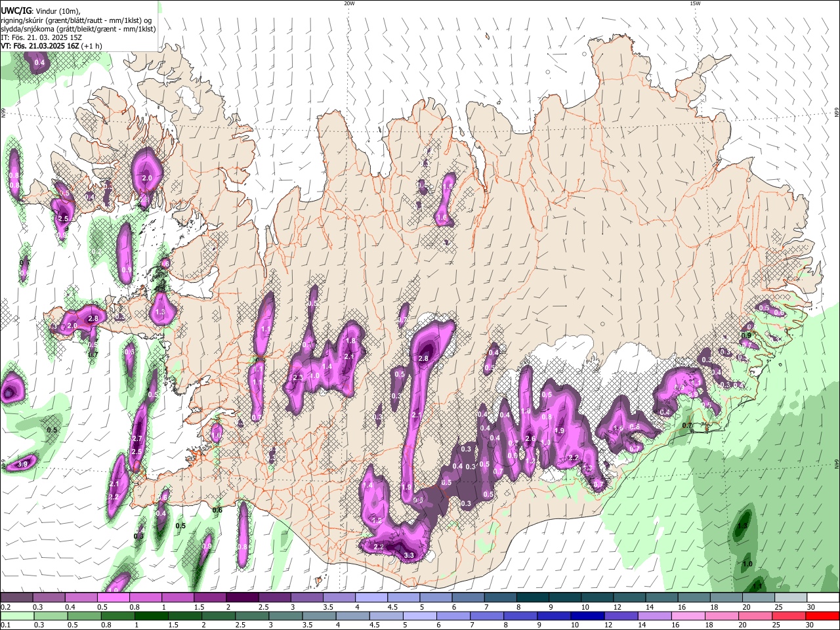Click the violet 12 swatch in lower legend row
Viewport: 840px width, 630px height.
pos(621,616)
